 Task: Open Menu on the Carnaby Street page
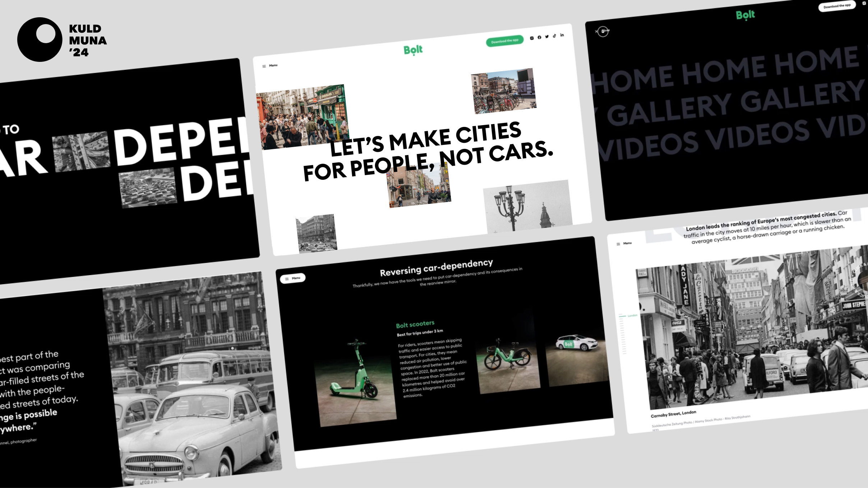[x=624, y=243]
